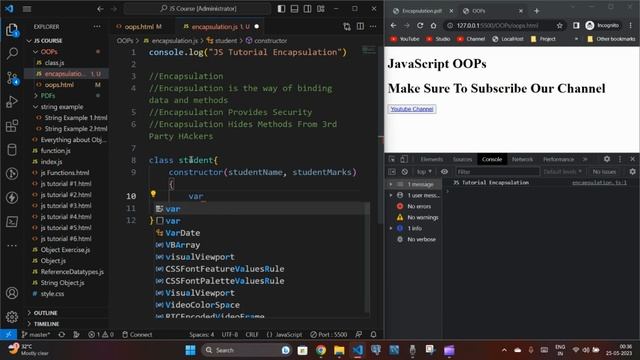Expand the 1 message group in console sidebar
Screen dimensions: 640x360
click(391, 184)
